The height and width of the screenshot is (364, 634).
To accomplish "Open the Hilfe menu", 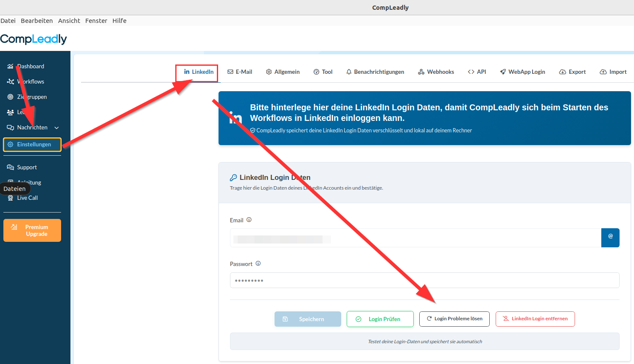I will 119,20.
